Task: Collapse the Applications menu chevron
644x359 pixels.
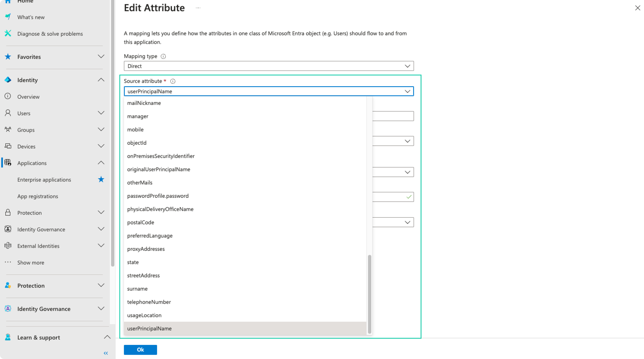Action: click(x=101, y=163)
